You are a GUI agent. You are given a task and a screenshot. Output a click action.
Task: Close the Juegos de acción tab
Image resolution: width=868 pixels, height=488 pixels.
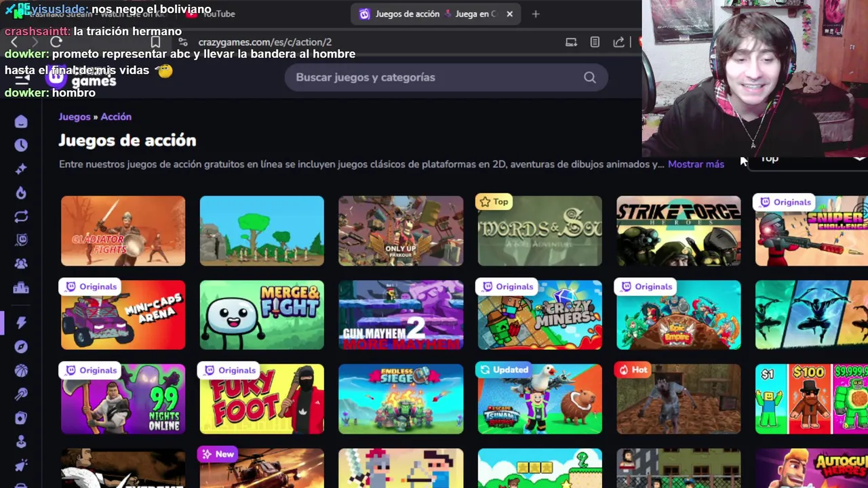(x=509, y=14)
